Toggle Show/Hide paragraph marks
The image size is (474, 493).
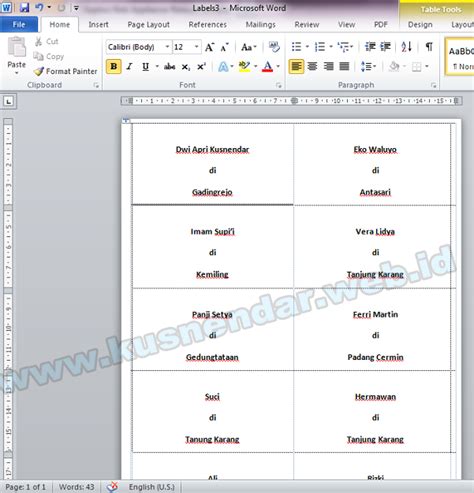pyautogui.click(x=429, y=47)
